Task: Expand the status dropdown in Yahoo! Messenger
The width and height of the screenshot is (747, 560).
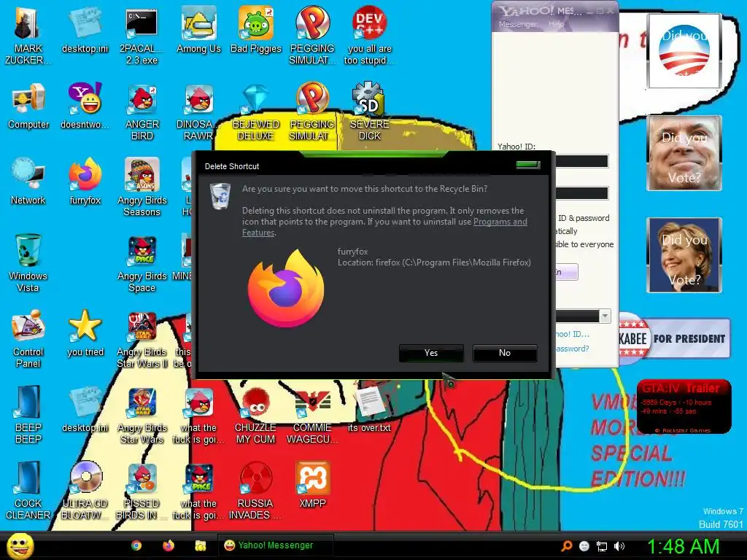Action: [x=605, y=316]
